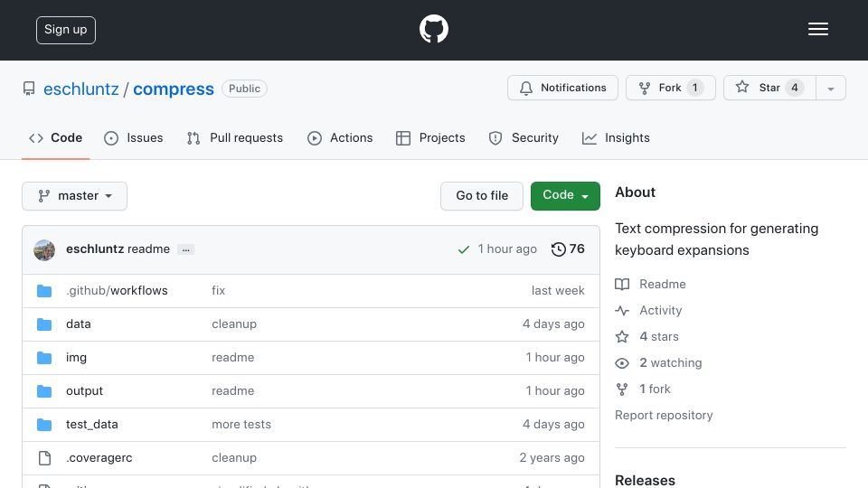Open the readme commit for img row
The width and height of the screenshot is (868, 488).
coord(233,358)
